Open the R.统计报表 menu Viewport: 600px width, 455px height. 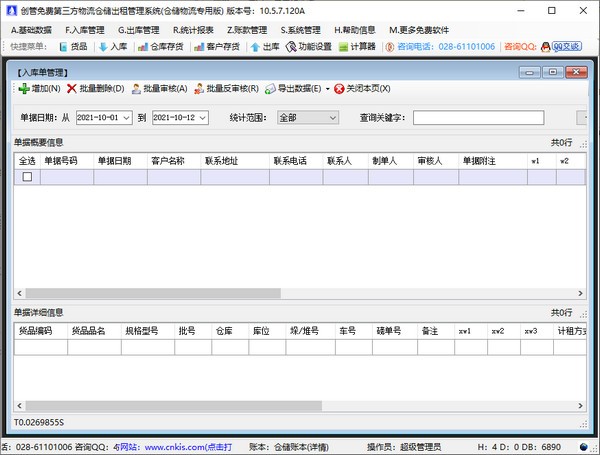tap(193, 30)
